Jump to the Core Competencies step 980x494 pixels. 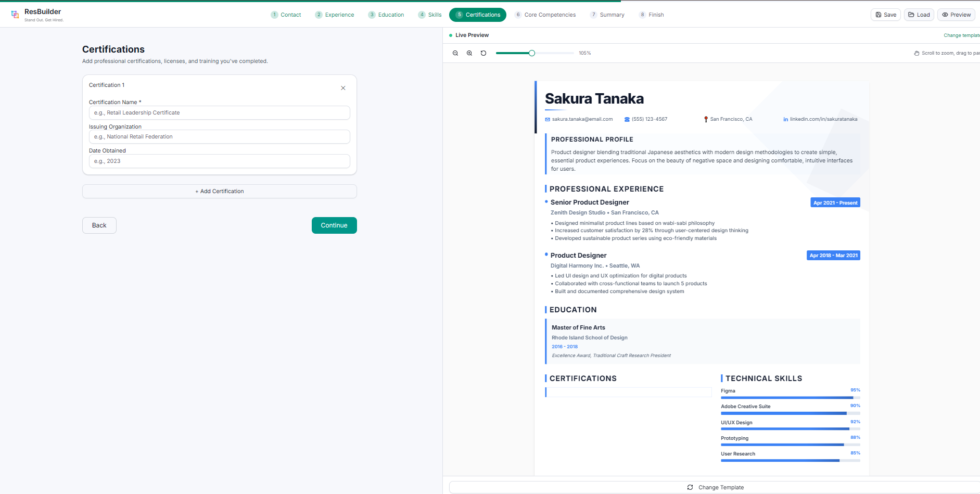(545, 15)
